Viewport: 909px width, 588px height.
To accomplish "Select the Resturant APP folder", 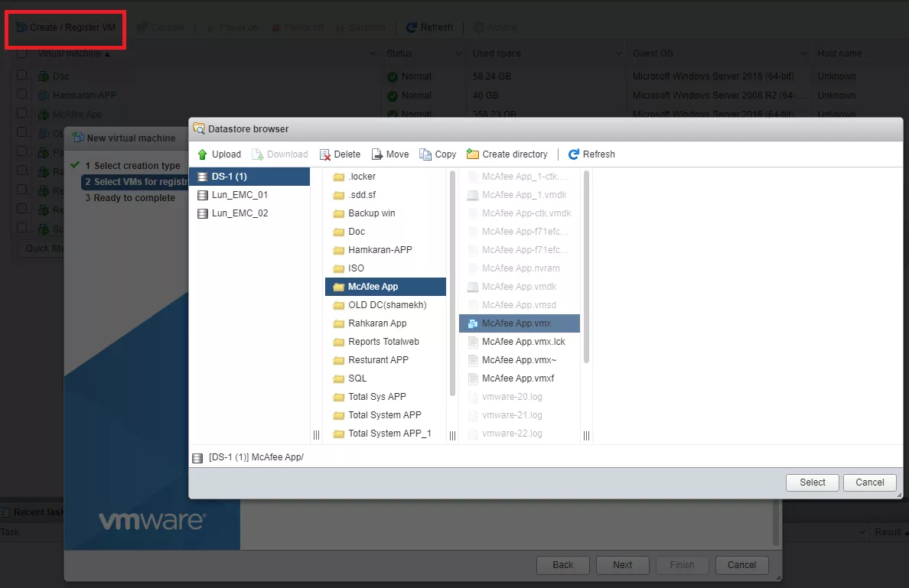I will click(x=386, y=360).
